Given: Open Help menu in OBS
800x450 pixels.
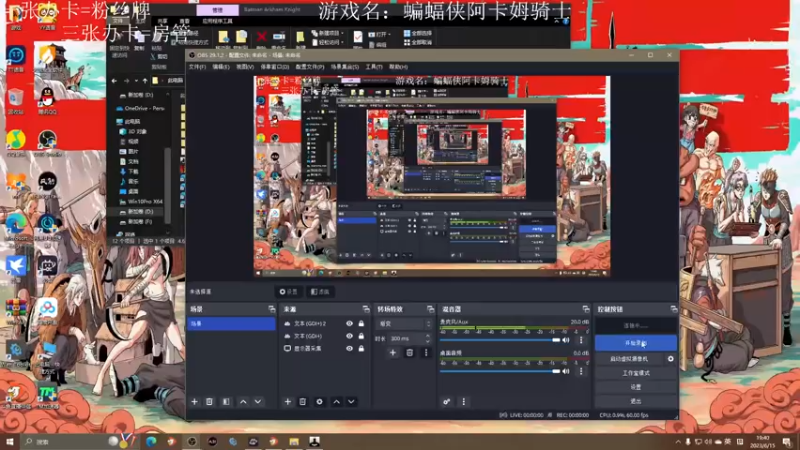Looking at the screenshot, I should (x=398, y=67).
